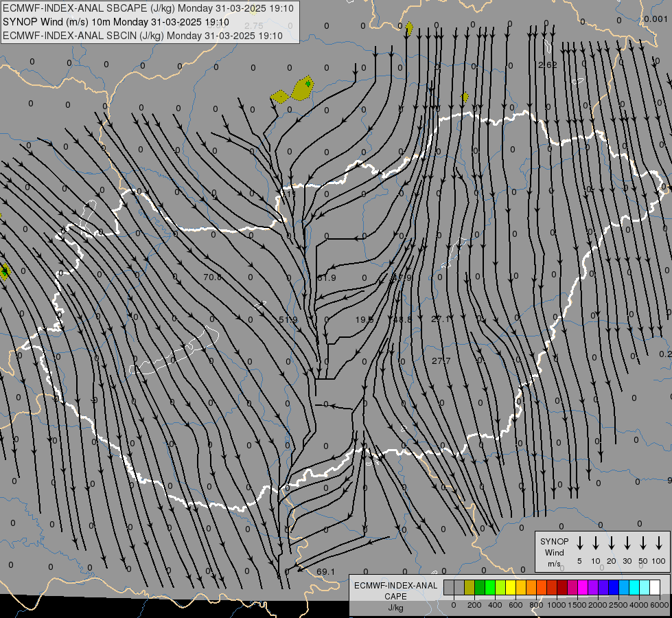Select the cyan swatch left of 4000
This screenshot has height=618, width=672.
634,587
